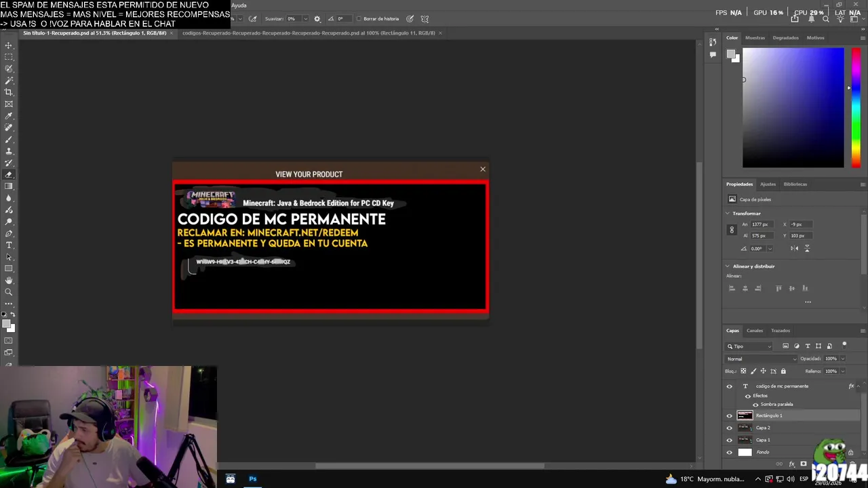868x488 pixels.
Task: Click the lock all layer icon
Action: pyautogui.click(x=783, y=371)
